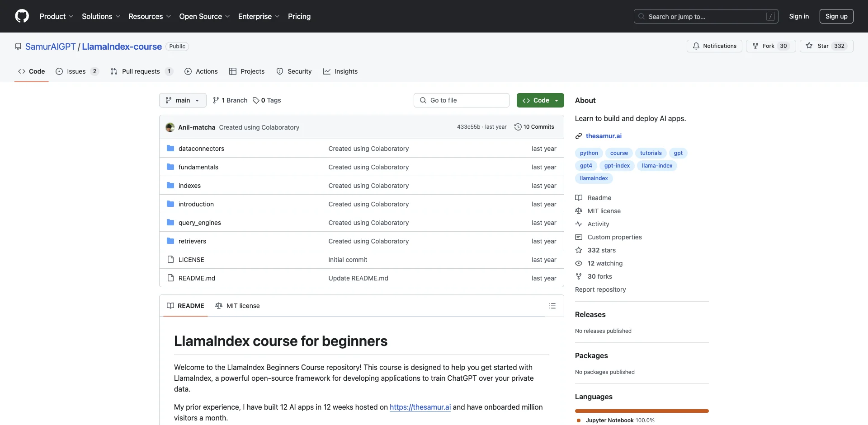Click the Search or jump to field

(706, 16)
